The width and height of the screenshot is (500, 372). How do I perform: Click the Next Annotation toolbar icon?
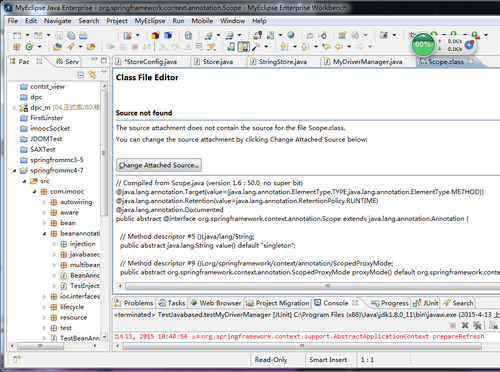pos(284,47)
